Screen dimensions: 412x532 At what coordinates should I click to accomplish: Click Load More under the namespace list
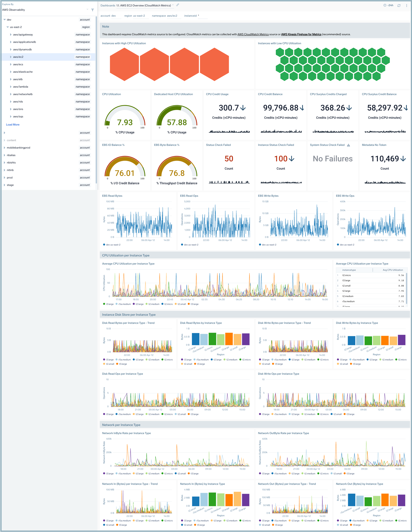point(13,125)
